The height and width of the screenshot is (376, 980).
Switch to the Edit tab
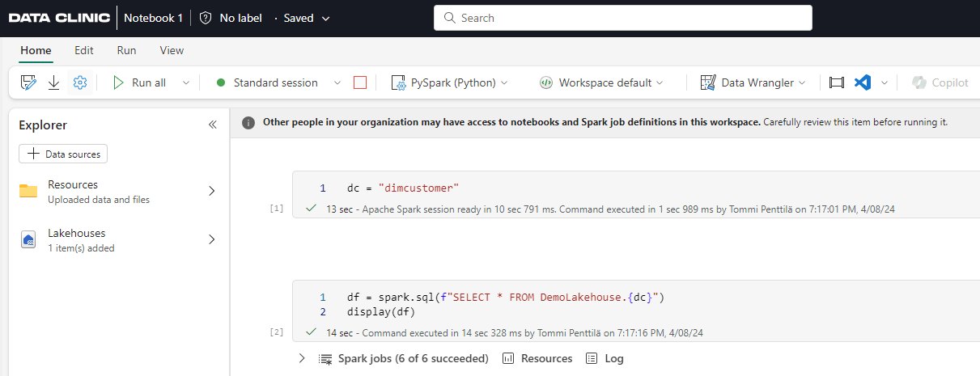click(x=84, y=50)
